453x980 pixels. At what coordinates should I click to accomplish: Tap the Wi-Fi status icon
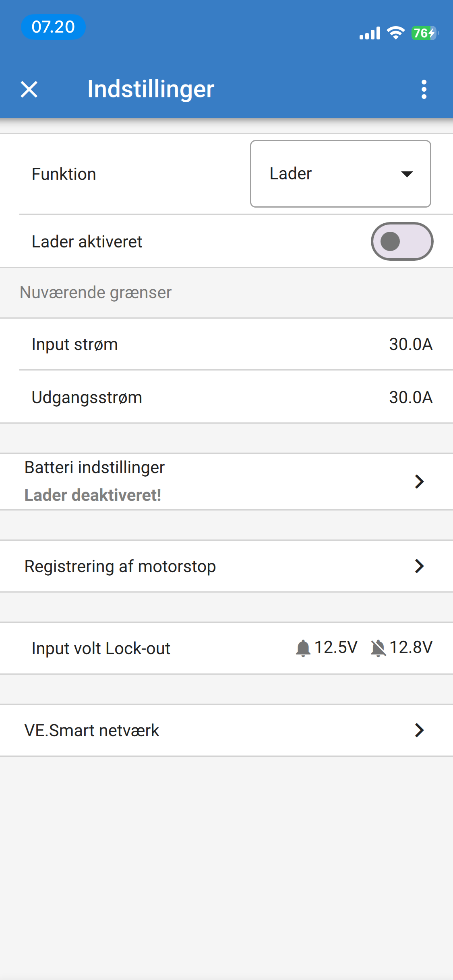(x=395, y=33)
